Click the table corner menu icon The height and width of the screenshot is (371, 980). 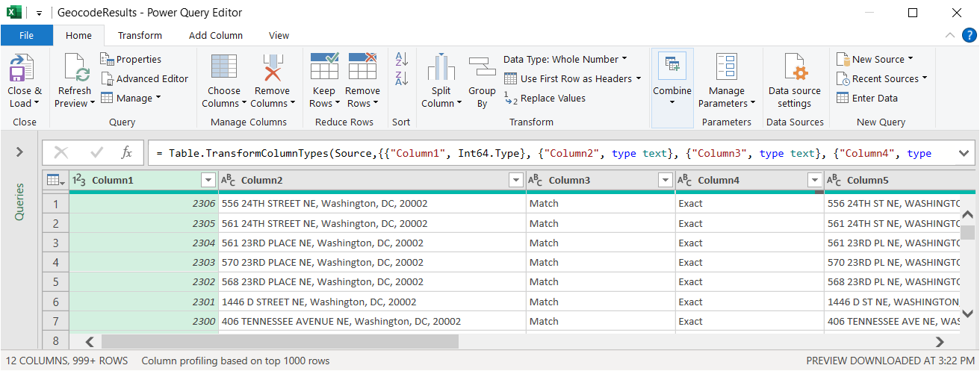click(x=55, y=180)
